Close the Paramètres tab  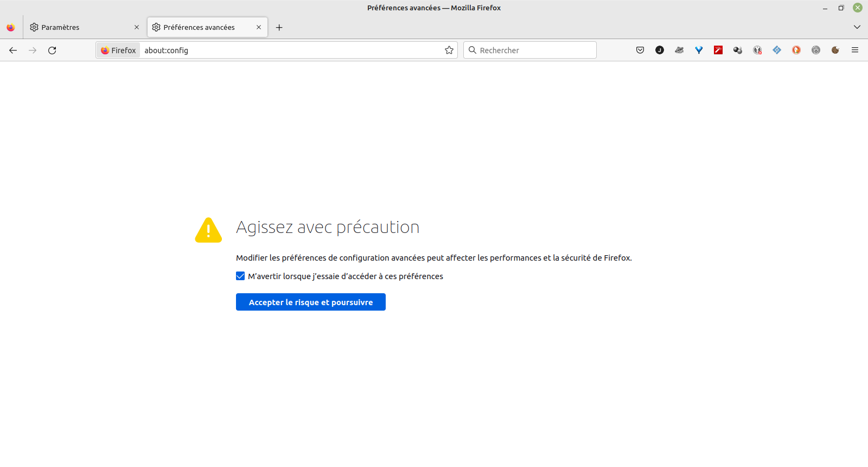point(137,27)
